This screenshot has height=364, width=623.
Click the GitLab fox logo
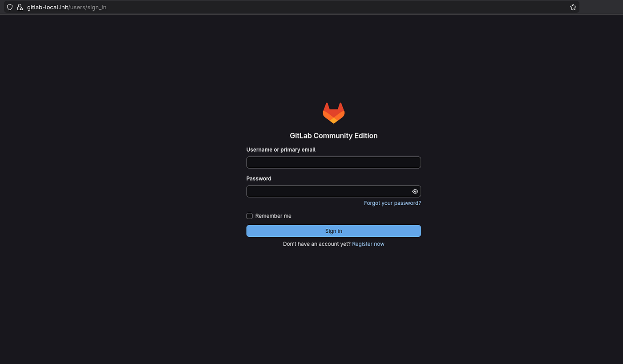pos(334,113)
